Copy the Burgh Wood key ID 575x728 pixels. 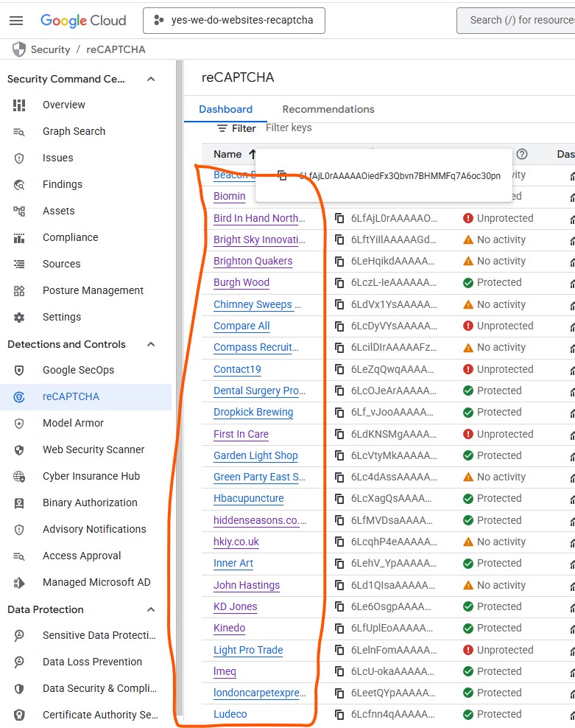pyautogui.click(x=339, y=282)
